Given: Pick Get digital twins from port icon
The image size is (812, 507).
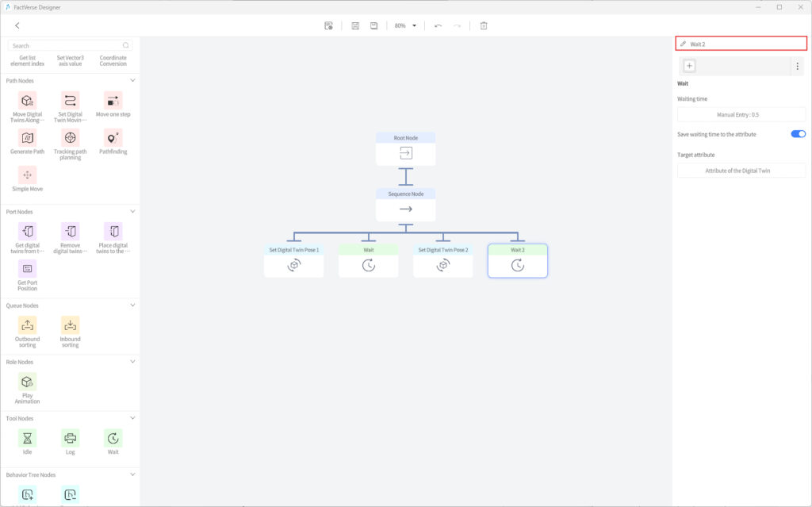Looking at the screenshot, I should (x=28, y=232).
